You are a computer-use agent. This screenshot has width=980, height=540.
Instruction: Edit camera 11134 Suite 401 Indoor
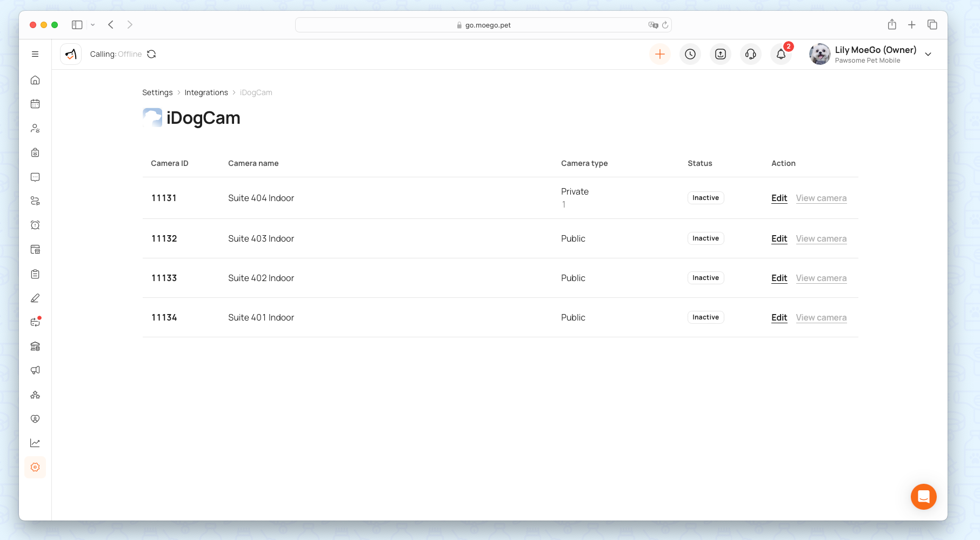(779, 317)
